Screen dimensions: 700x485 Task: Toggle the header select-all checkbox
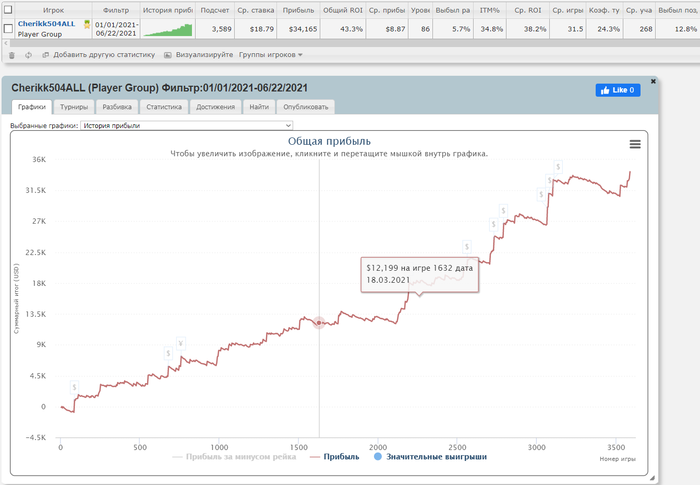[8, 9]
